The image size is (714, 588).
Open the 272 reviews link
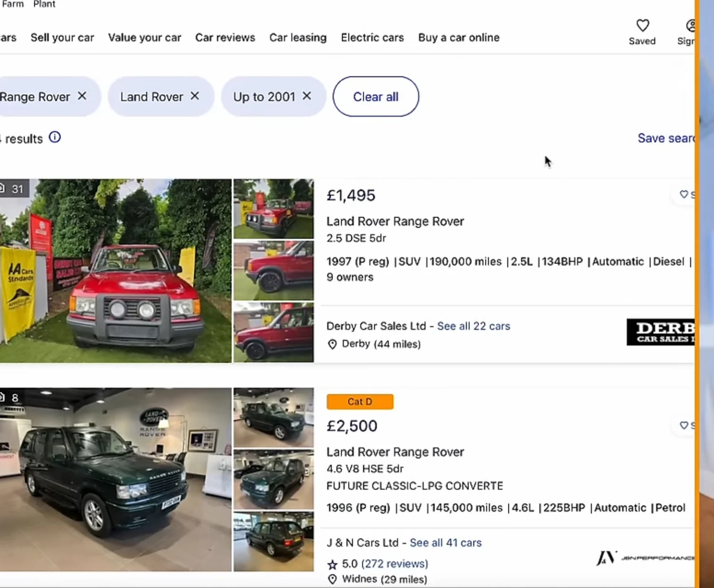395,564
